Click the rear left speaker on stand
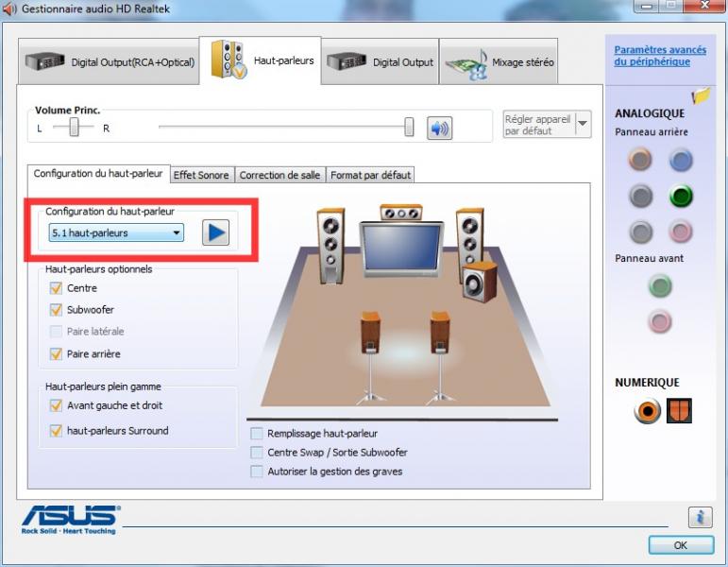The width and height of the screenshot is (728, 567). 370,357
